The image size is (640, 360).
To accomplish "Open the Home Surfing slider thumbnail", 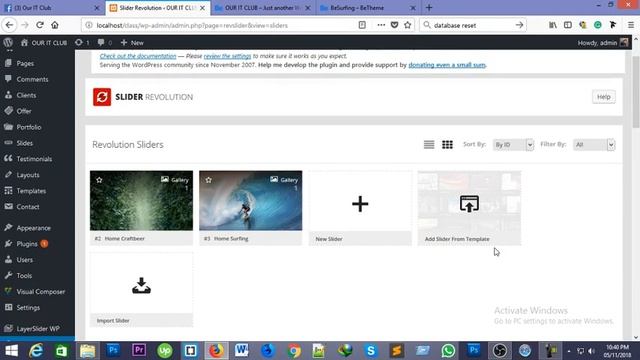I will 251,200.
